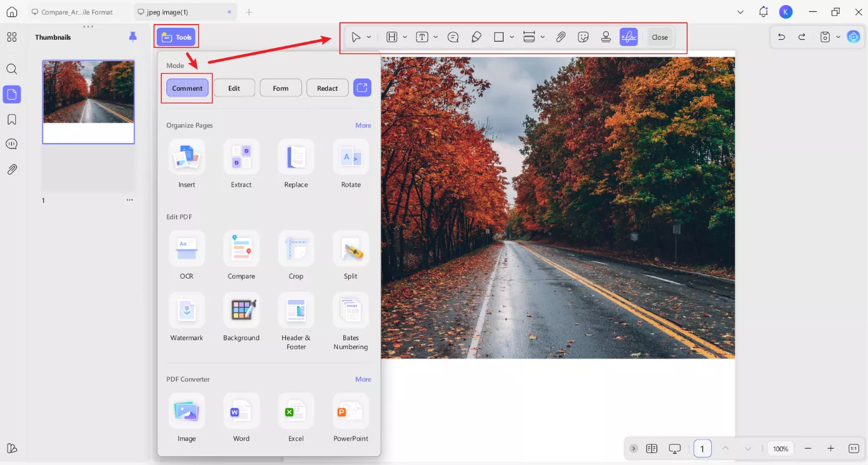Click Close button in comment toolbar
The image size is (868, 465).
pyautogui.click(x=660, y=37)
